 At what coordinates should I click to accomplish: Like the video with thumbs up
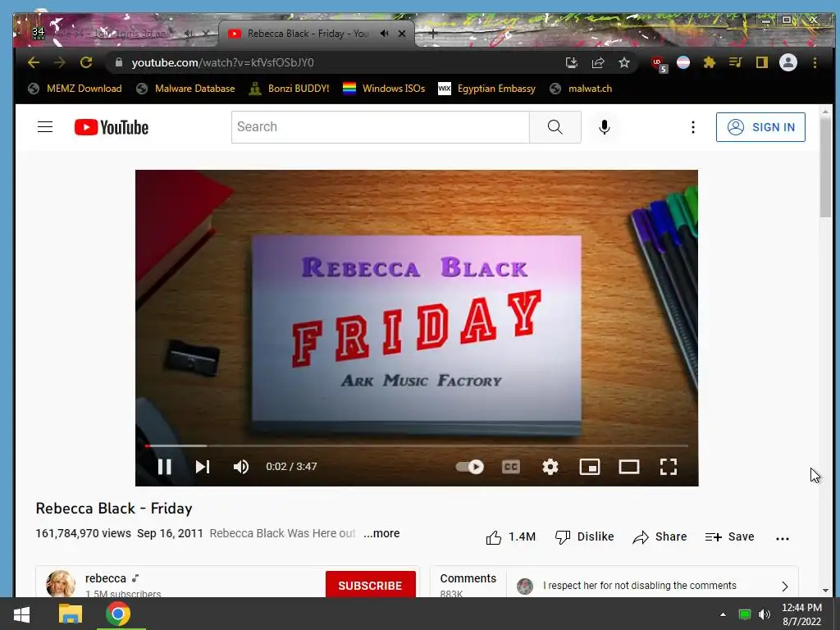point(510,536)
